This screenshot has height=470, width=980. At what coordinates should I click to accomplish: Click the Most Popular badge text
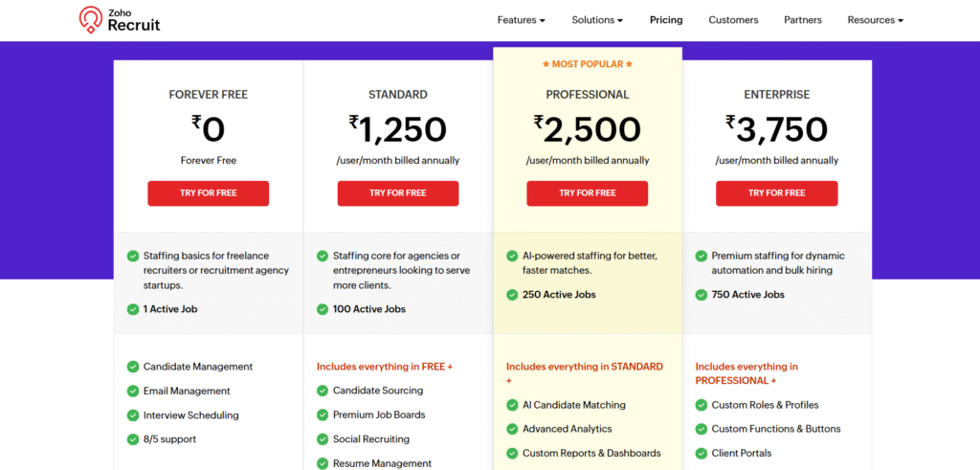[x=588, y=64]
